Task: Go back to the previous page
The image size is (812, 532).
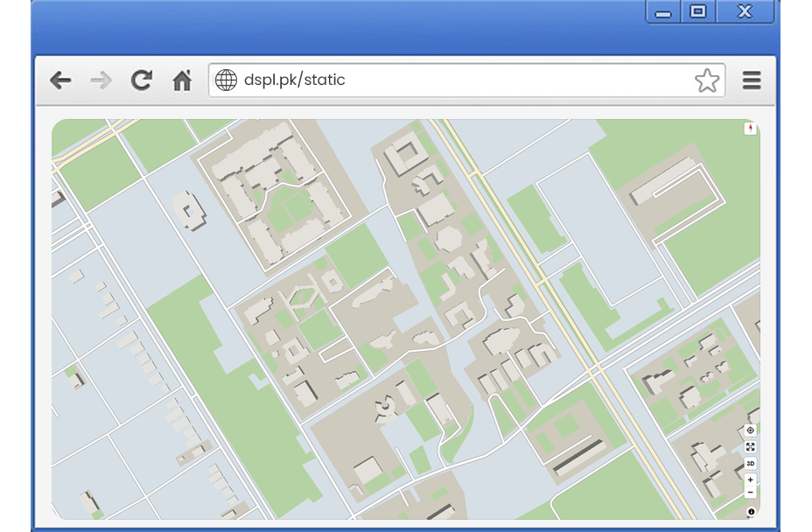Action: (x=60, y=81)
